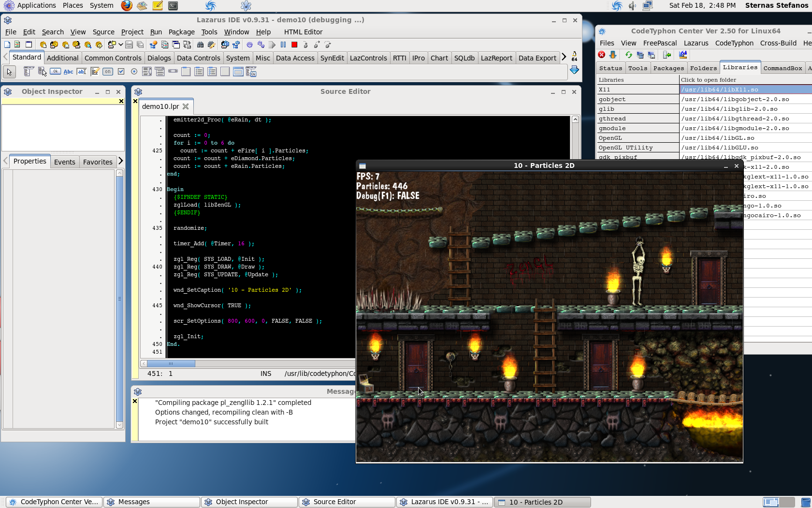Select the TCheckBox component icon
Screen dimensions: 812x508
(x=121, y=72)
